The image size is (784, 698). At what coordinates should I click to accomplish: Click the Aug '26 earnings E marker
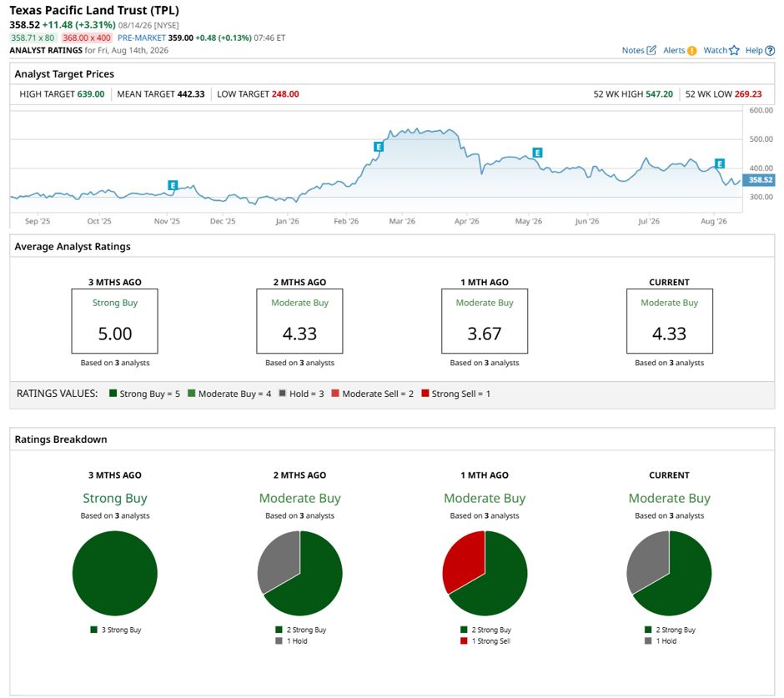click(720, 163)
